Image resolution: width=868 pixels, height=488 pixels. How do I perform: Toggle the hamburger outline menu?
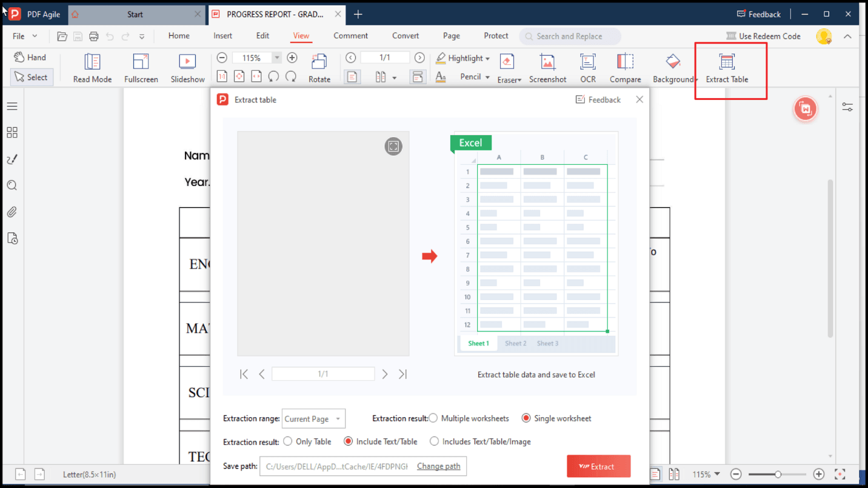(12, 106)
